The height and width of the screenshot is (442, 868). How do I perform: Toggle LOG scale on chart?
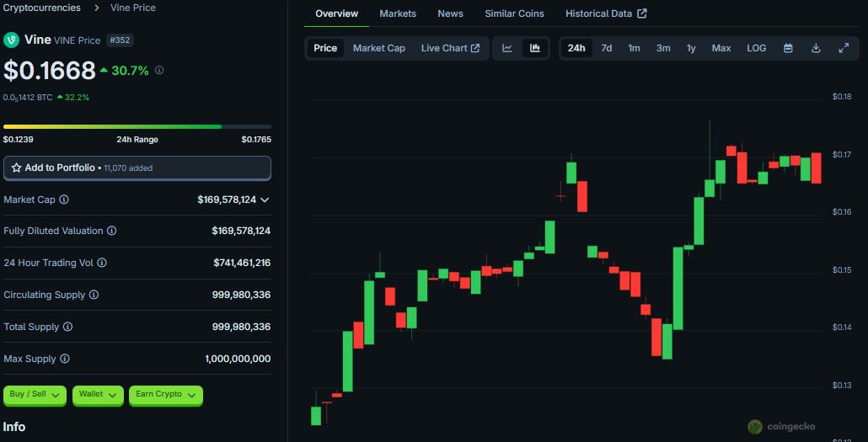pyautogui.click(x=757, y=48)
